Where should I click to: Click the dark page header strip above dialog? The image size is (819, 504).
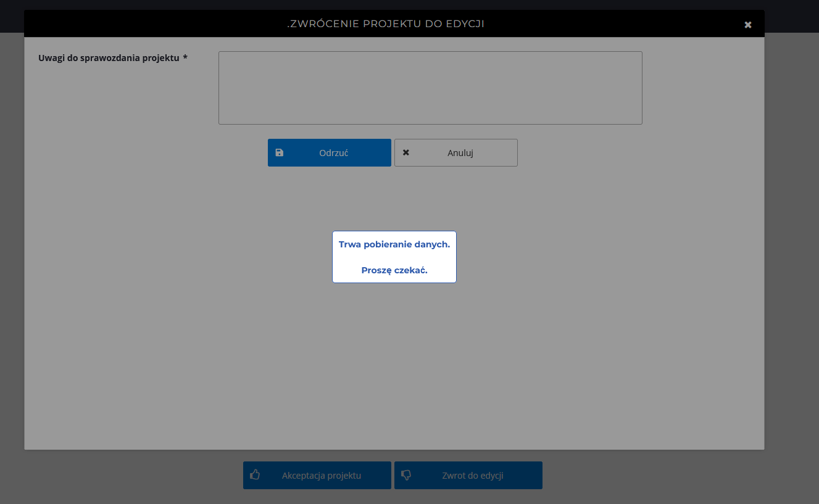pyautogui.click(x=409, y=4)
